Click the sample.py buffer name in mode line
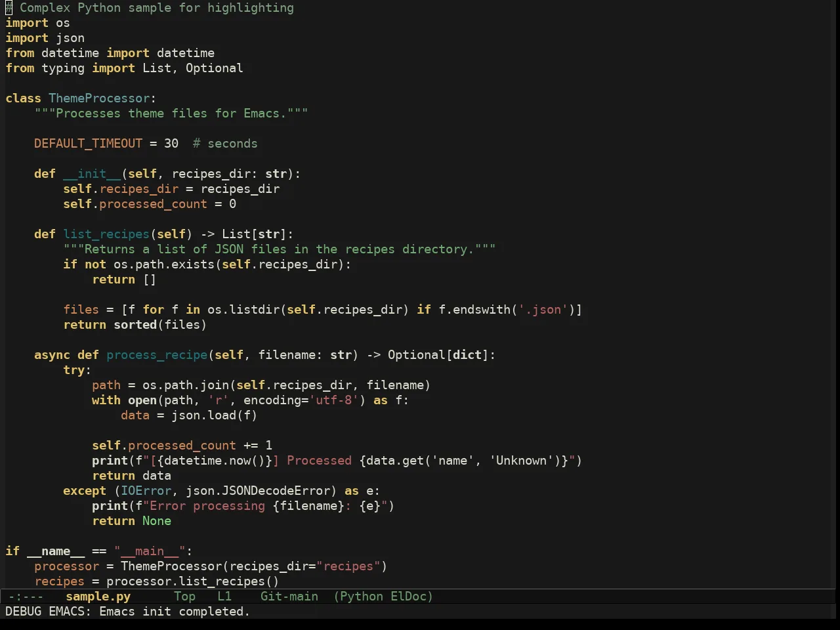 click(x=98, y=597)
